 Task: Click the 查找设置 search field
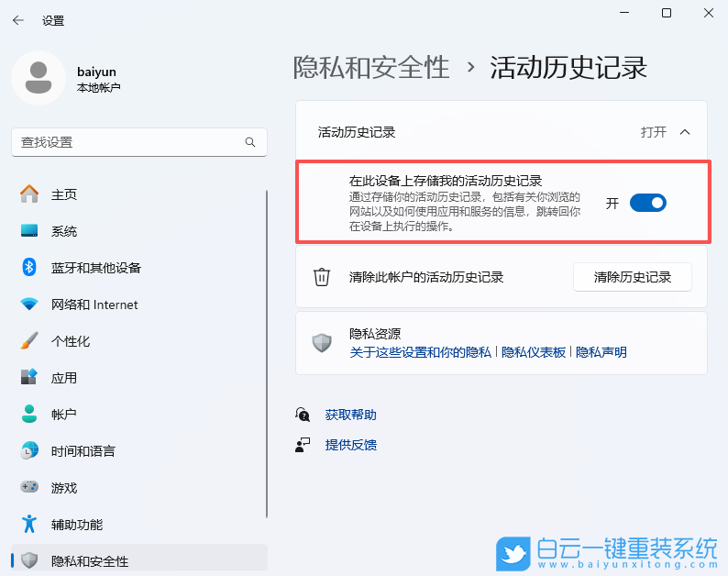[x=138, y=142]
